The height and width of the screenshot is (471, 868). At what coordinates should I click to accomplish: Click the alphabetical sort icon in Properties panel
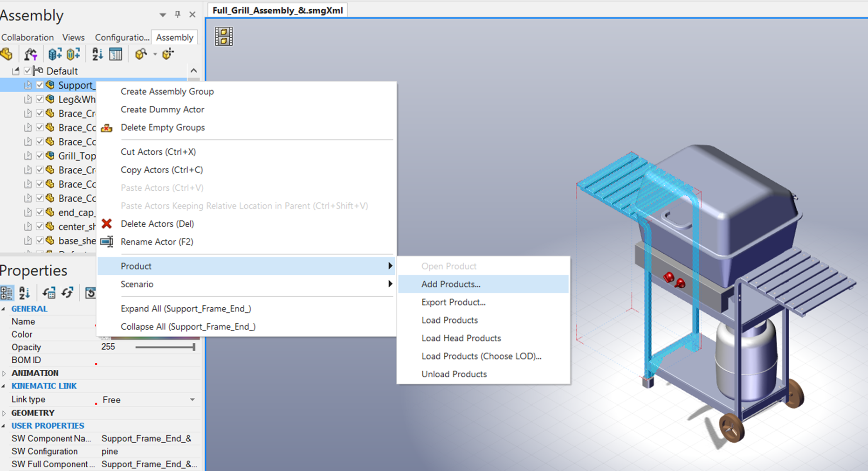coord(25,292)
